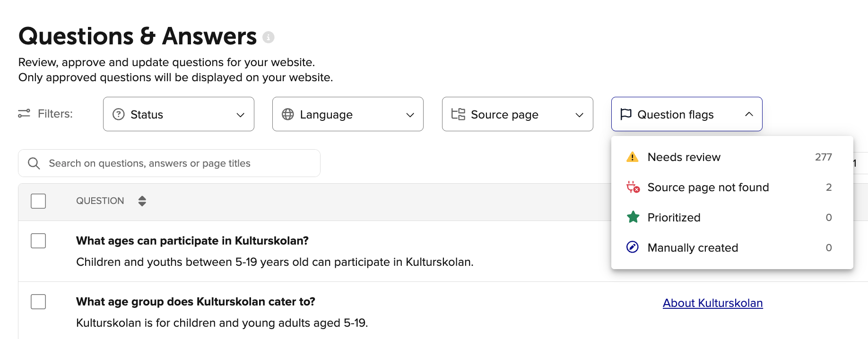Open the 'What ages can participate in Kulturskolan?' question
Screen dimensions: 868x339
tap(192, 241)
